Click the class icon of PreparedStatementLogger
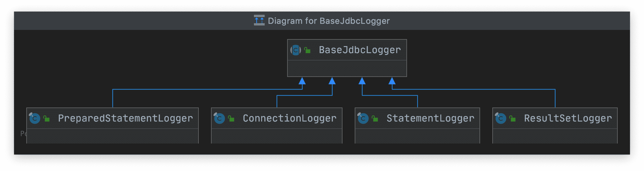Screen dimensions: 644x171 tap(34, 118)
